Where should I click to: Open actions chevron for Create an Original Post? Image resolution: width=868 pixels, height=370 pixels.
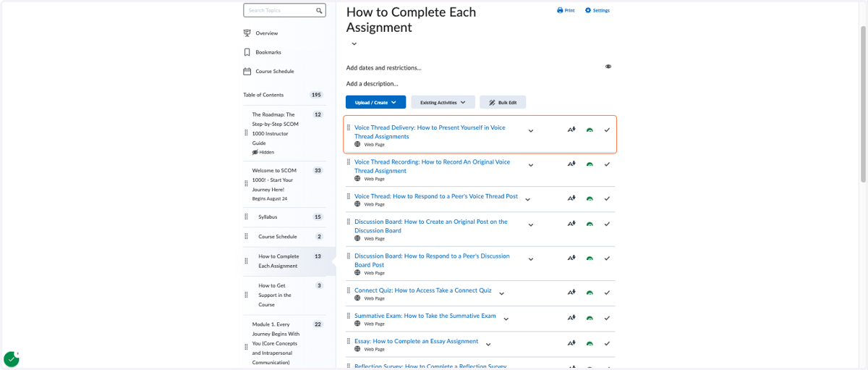[x=531, y=224]
